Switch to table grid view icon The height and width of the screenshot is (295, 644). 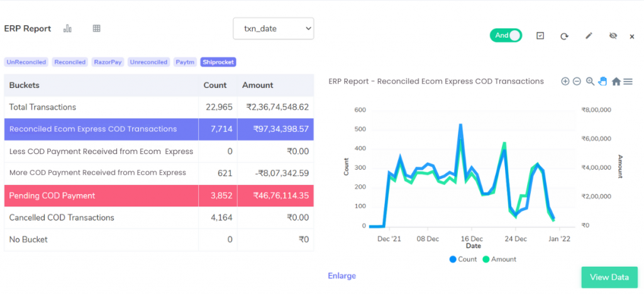96,28
